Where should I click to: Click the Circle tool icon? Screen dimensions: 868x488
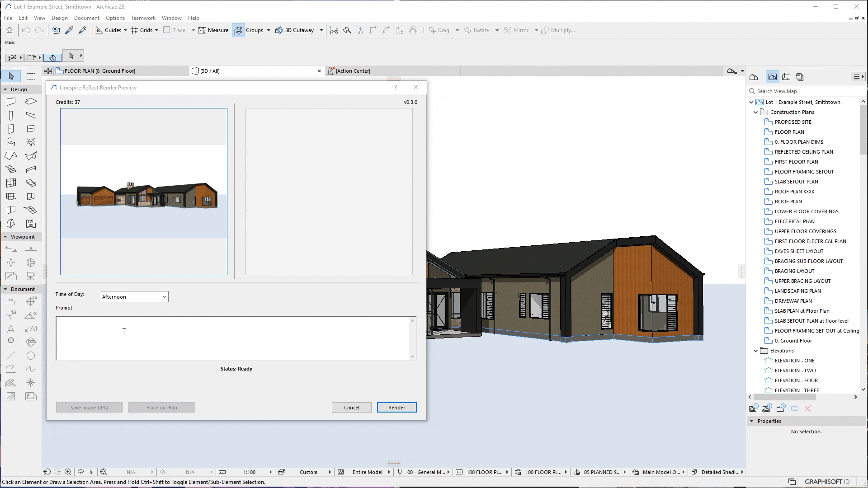tap(31, 356)
